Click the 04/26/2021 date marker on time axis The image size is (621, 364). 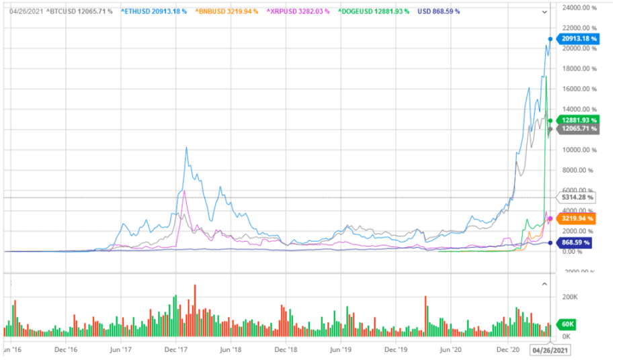click(550, 350)
